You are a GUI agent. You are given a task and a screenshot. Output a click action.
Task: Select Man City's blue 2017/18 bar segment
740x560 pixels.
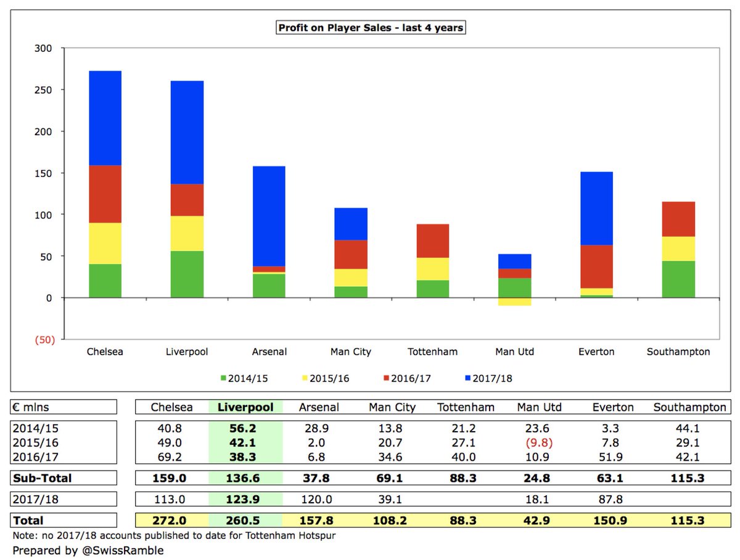351,224
